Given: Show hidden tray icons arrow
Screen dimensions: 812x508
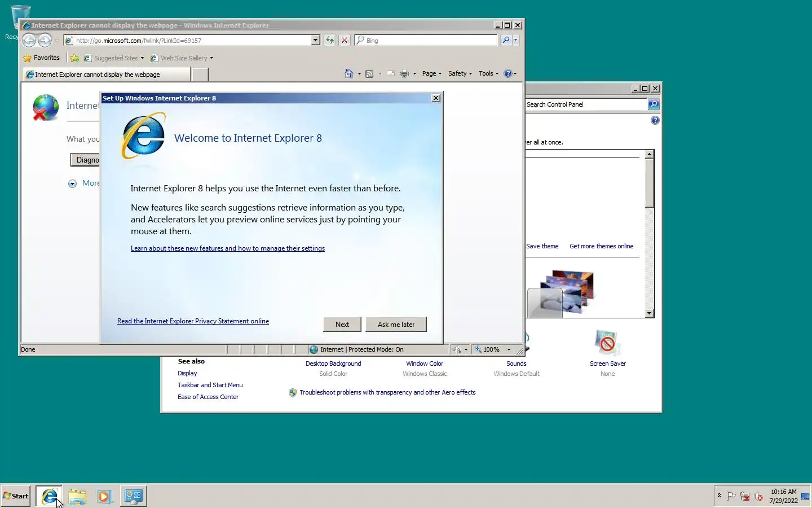Looking at the screenshot, I should (719, 496).
